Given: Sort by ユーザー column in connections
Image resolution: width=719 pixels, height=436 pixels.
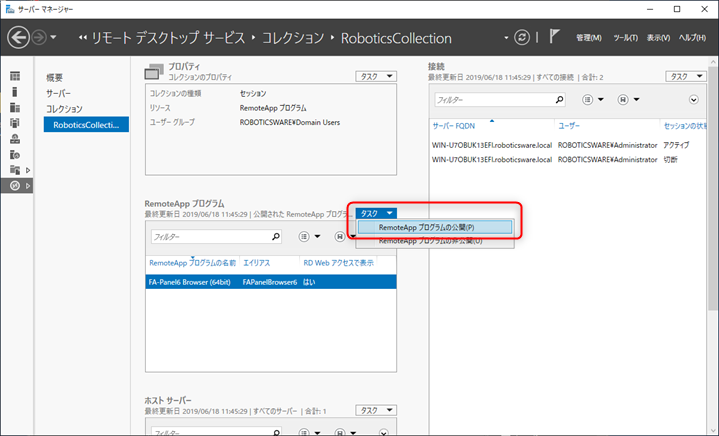Looking at the screenshot, I should [607, 126].
